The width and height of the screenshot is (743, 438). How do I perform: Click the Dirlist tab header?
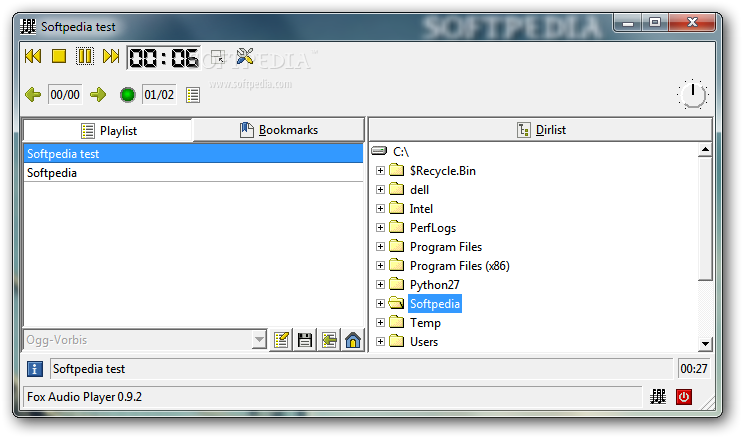(541, 129)
